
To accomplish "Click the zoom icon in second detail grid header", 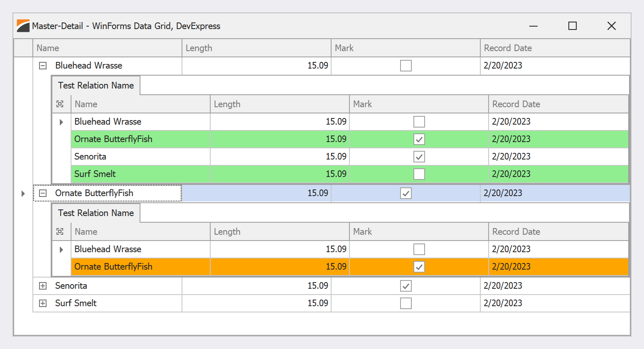I will pyautogui.click(x=60, y=231).
